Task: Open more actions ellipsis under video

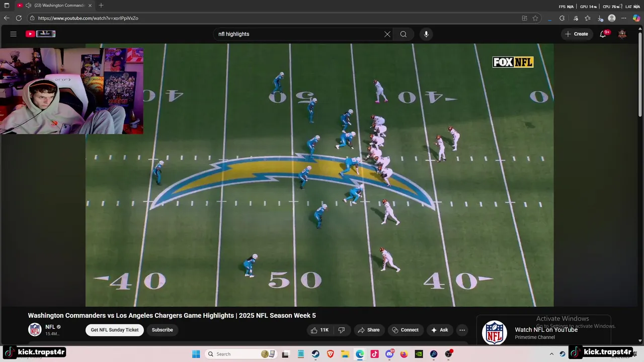Action: click(462, 330)
